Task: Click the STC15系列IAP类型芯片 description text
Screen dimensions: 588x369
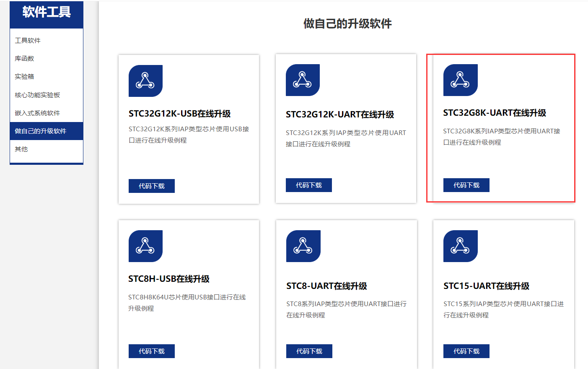Action: click(x=504, y=309)
